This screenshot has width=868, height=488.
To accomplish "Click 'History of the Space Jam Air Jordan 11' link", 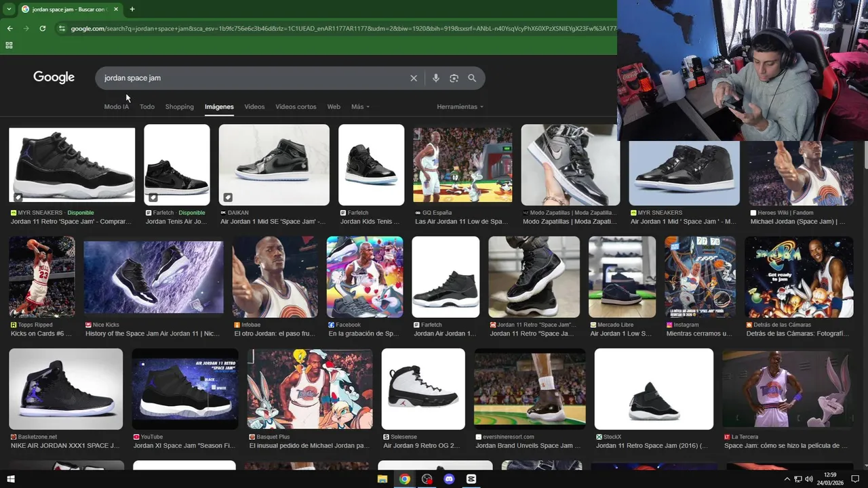I will point(153,333).
